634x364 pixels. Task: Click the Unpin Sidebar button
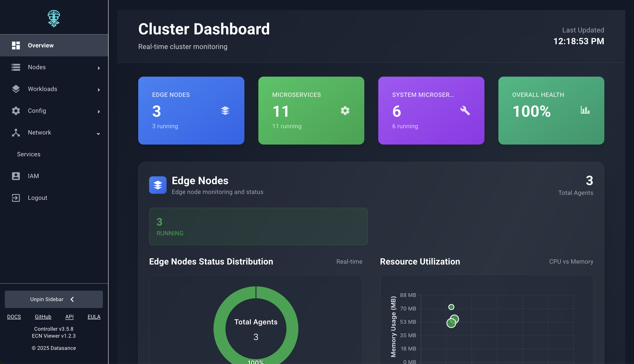click(x=54, y=299)
